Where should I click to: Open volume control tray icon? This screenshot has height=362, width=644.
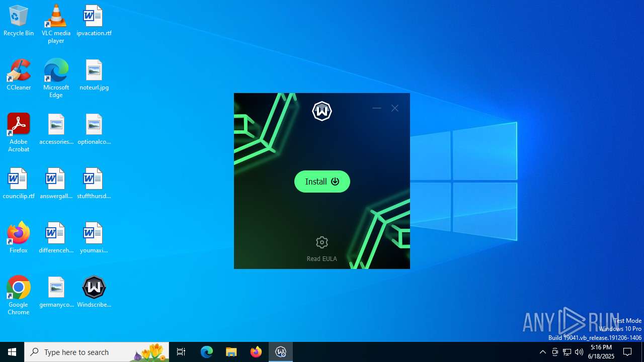(579, 352)
